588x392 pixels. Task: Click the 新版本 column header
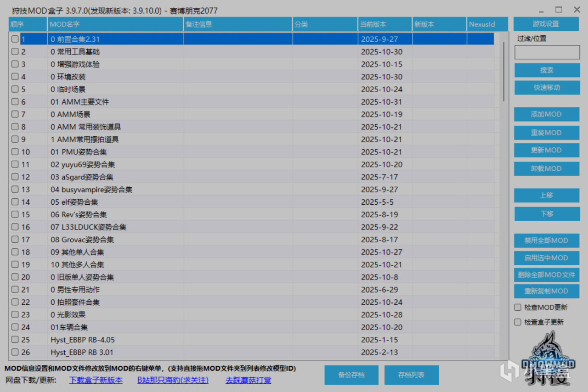coord(440,24)
